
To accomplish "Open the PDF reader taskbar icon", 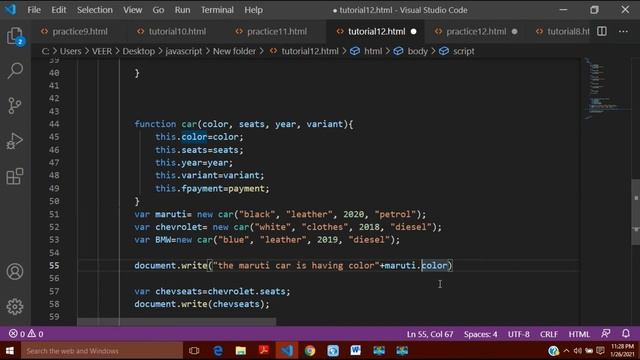I will point(263,351).
